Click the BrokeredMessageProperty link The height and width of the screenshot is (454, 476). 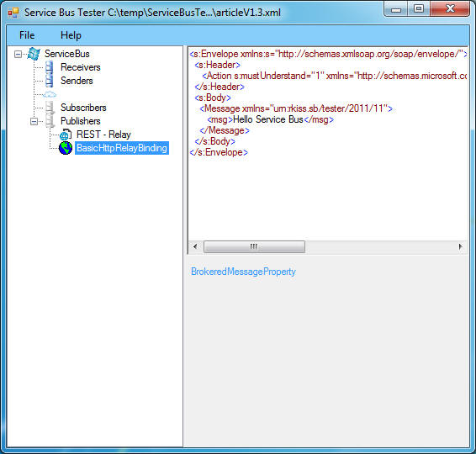243,272
